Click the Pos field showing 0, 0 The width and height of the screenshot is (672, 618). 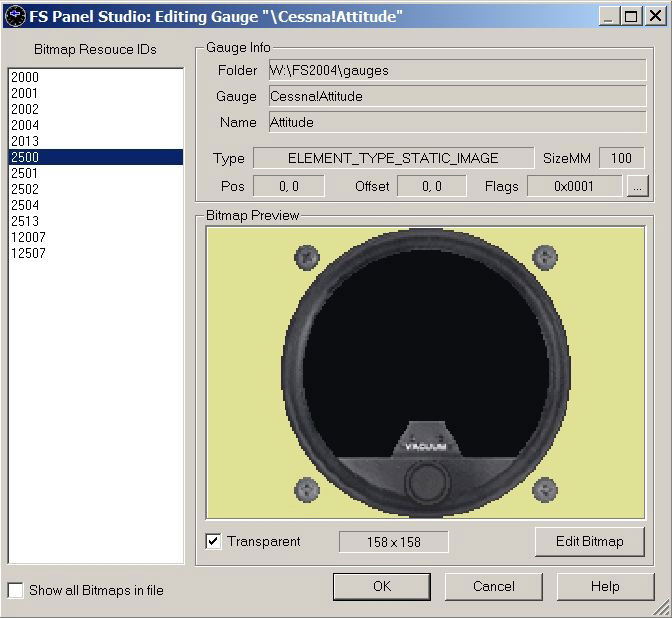click(x=288, y=186)
